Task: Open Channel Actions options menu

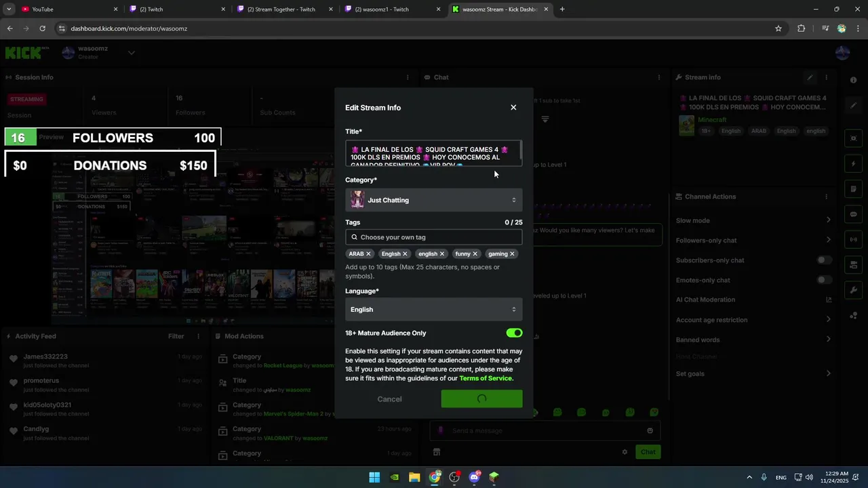Action: 826,197
